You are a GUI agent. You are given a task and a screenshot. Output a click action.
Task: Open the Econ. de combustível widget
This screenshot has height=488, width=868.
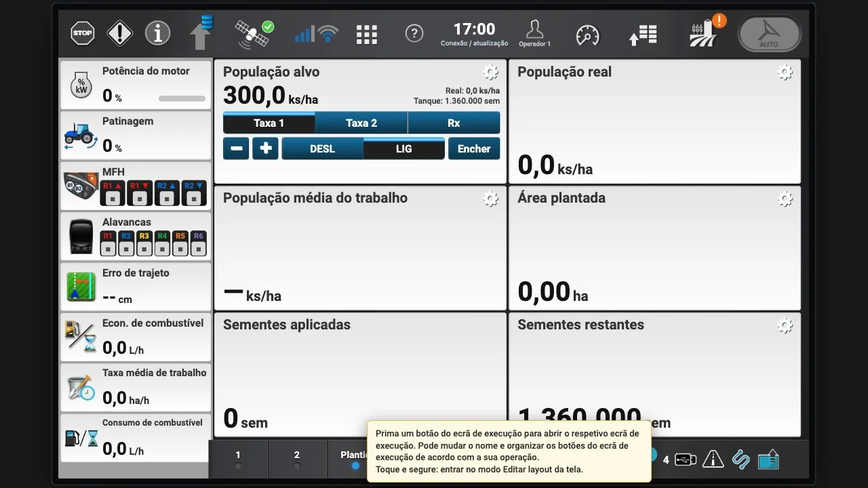pos(136,337)
